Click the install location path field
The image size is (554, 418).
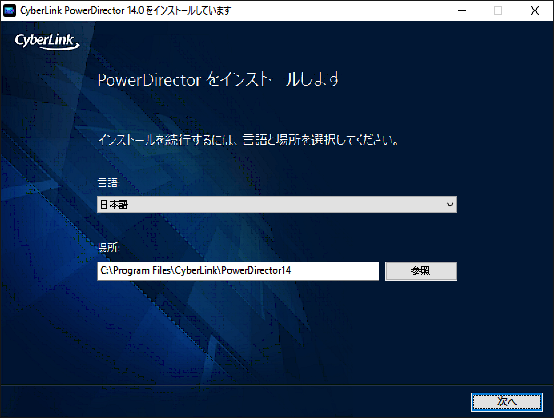point(238,271)
